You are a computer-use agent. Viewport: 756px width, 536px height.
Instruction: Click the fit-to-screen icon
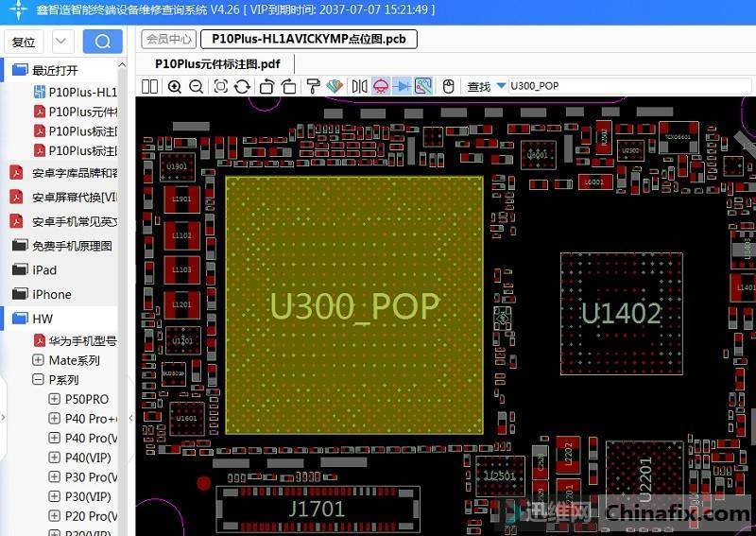220,86
